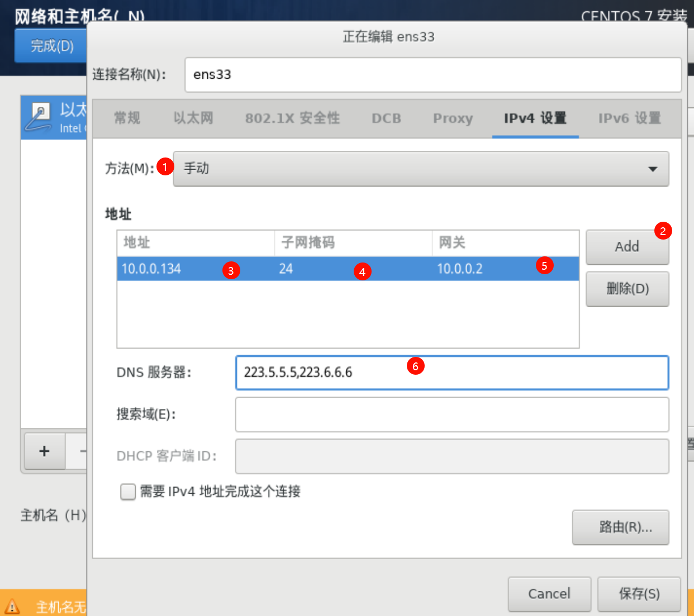694x616 pixels.
Task: Click the connection name field ens33
Action: 433,75
